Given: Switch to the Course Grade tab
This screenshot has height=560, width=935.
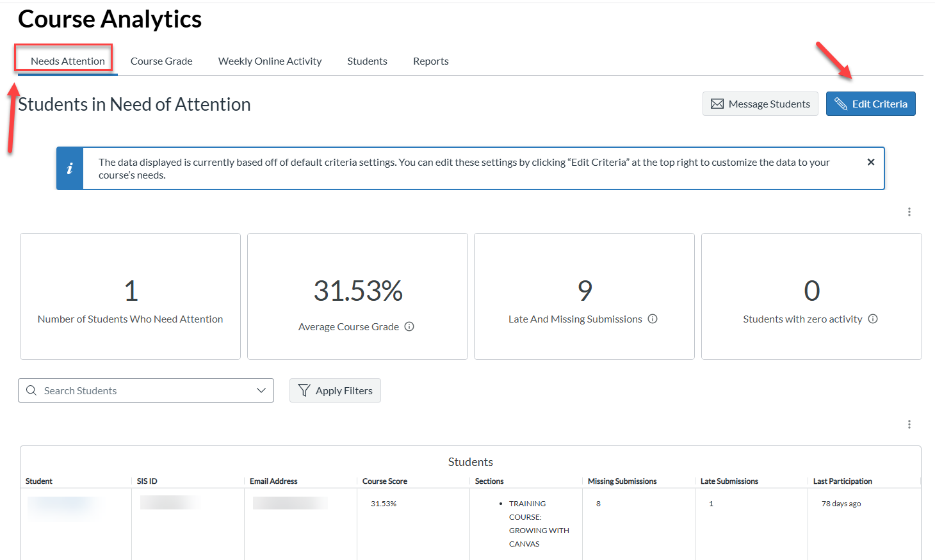Looking at the screenshot, I should point(161,61).
